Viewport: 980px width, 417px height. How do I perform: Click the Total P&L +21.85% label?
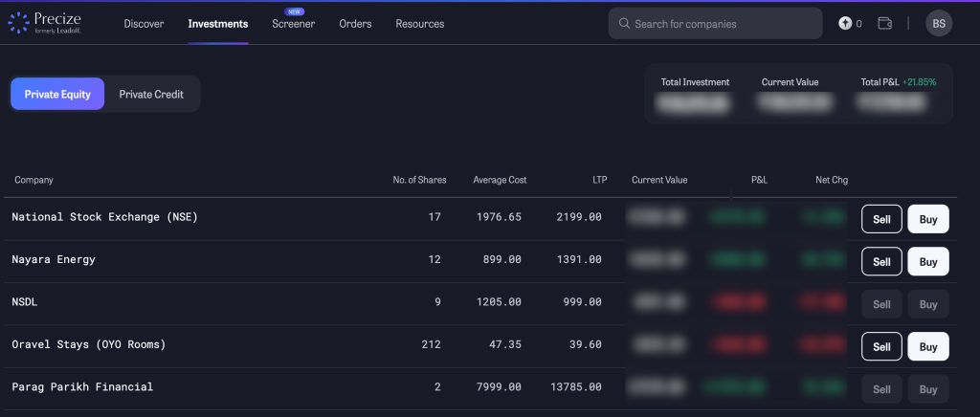899,82
